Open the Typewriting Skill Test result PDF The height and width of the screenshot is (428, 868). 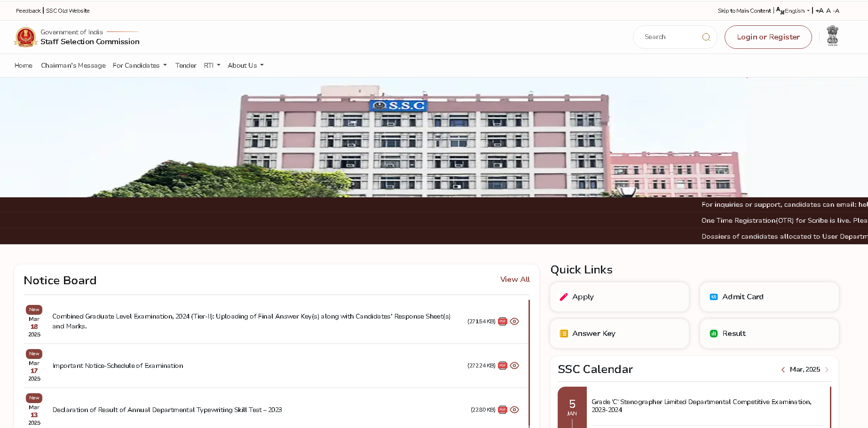[502, 410]
